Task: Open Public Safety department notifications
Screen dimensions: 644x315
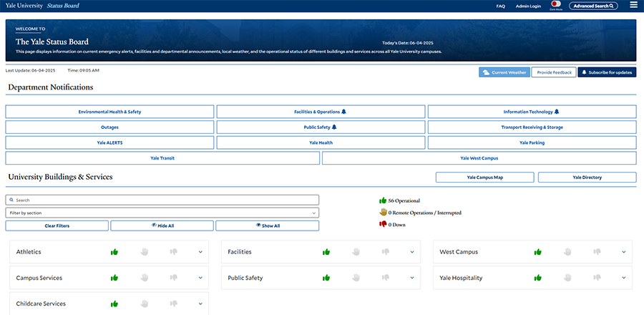Action: pyautogui.click(x=321, y=127)
